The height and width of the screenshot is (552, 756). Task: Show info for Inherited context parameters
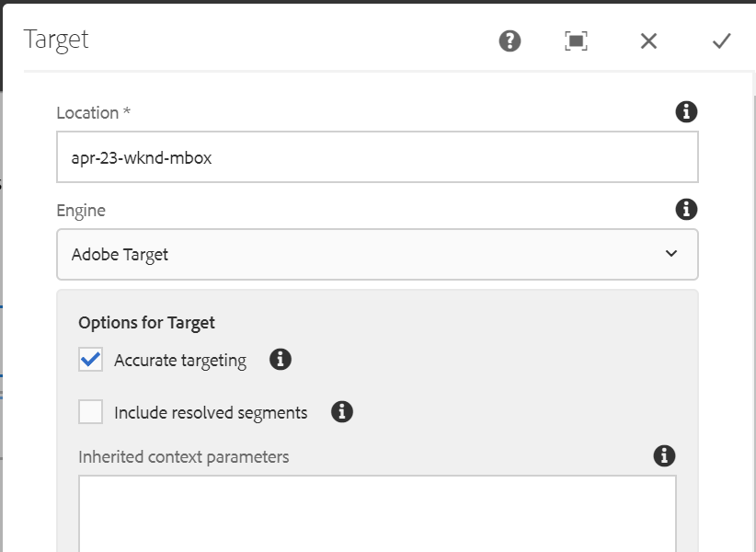point(664,455)
